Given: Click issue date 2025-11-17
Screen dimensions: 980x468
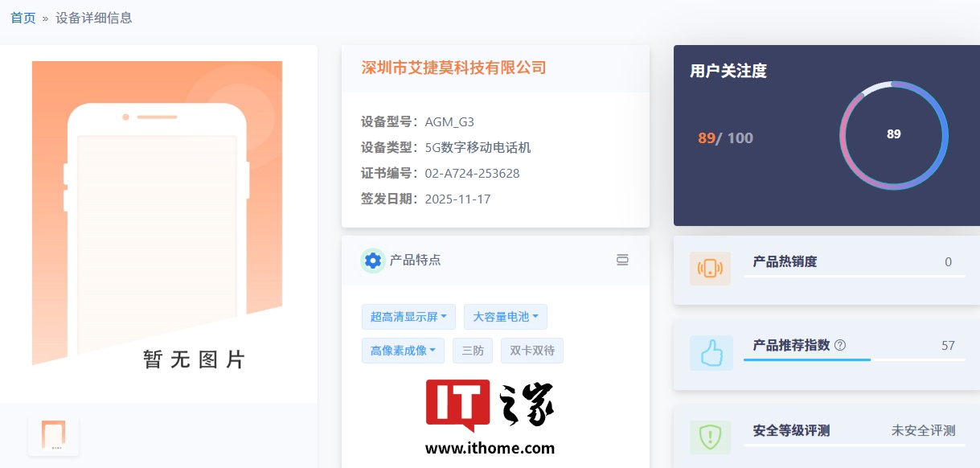Looking at the screenshot, I should coord(457,199).
